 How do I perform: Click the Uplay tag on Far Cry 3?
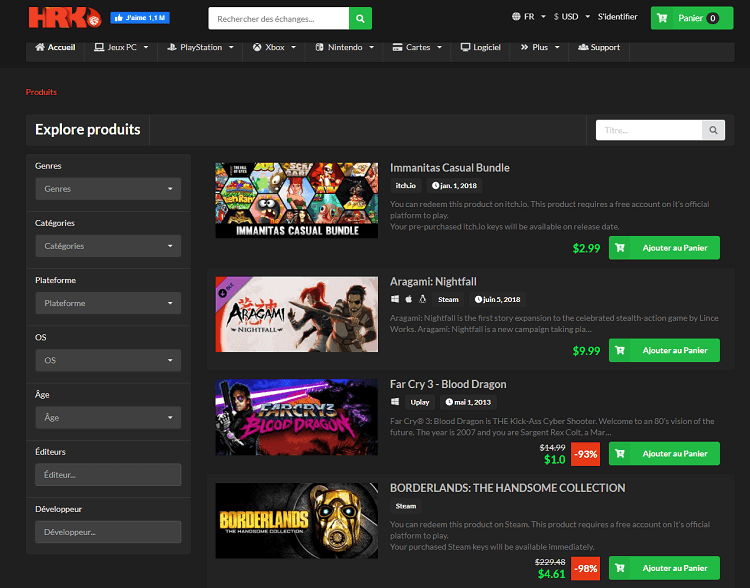(x=420, y=402)
